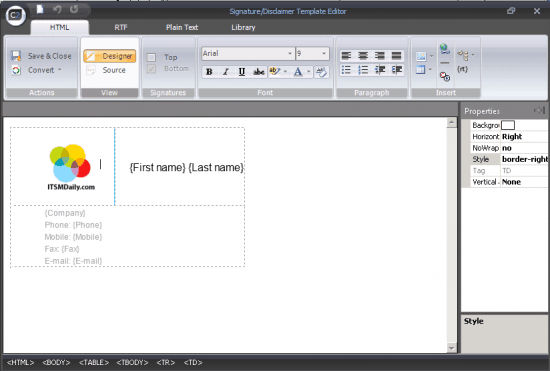The width and height of the screenshot is (550, 371).
Task: Insert a bulleted list
Action: point(346,70)
